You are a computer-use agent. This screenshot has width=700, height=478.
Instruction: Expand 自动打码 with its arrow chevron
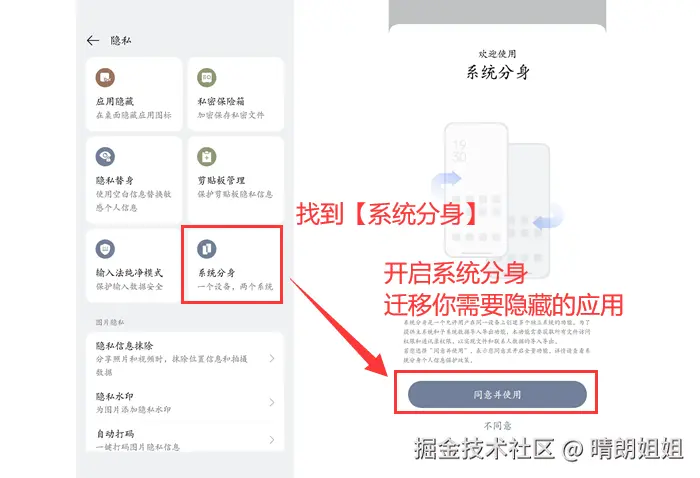[272, 440]
